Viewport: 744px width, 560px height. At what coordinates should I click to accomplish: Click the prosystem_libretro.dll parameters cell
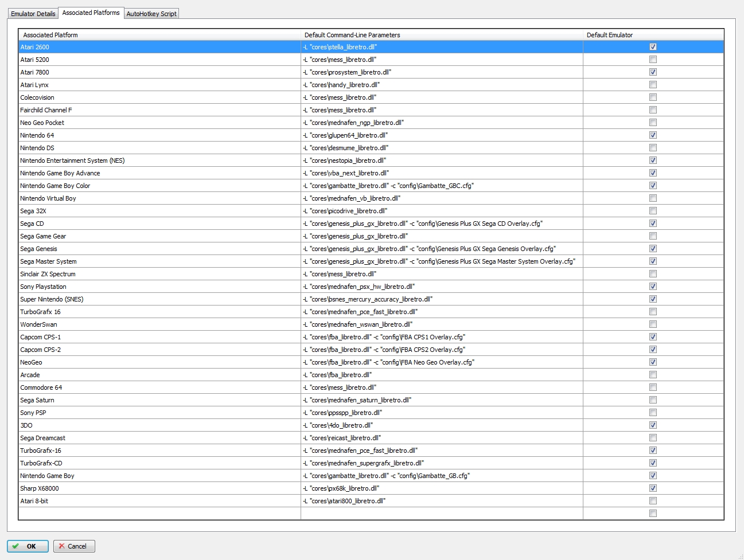pyautogui.click(x=442, y=72)
